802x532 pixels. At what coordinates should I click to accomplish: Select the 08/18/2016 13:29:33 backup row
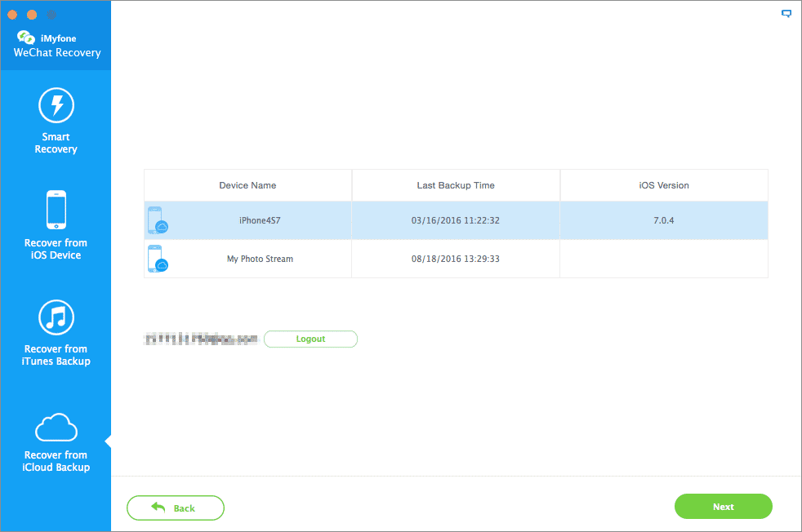point(456,259)
